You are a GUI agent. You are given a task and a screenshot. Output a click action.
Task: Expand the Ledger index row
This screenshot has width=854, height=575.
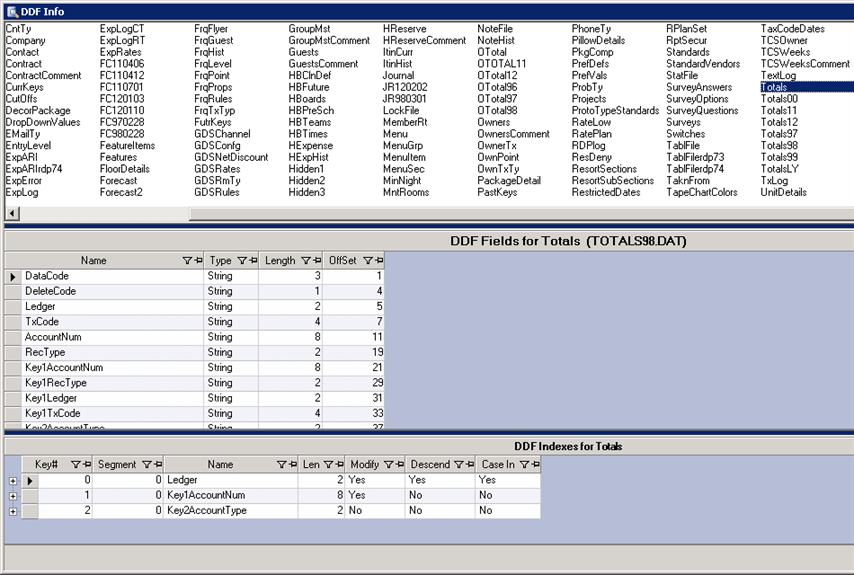12,481
